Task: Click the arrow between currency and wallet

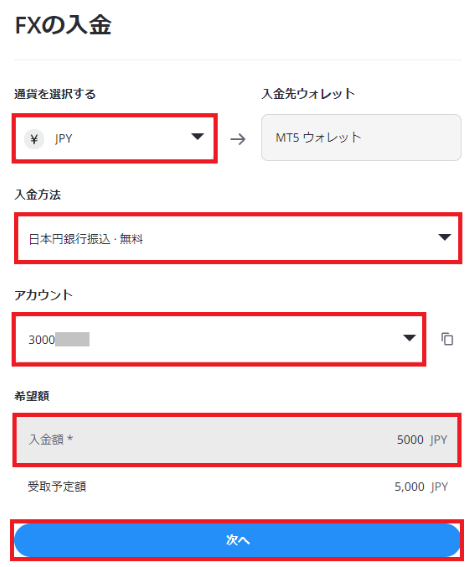Action: coord(238,139)
